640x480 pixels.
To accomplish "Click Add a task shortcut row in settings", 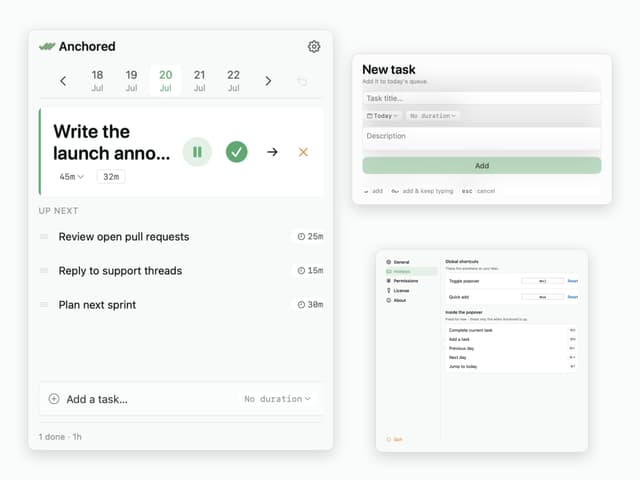I will click(x=512, y=339).
